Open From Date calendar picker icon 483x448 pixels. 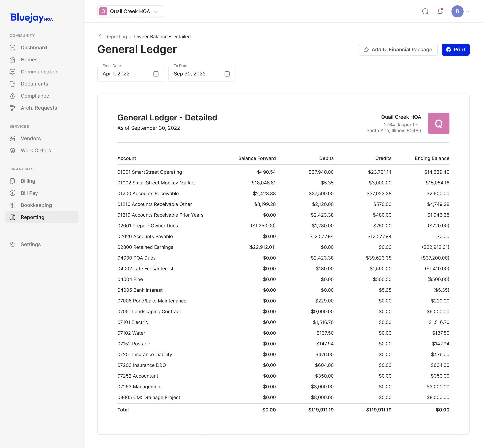click(x=156, y=74)
